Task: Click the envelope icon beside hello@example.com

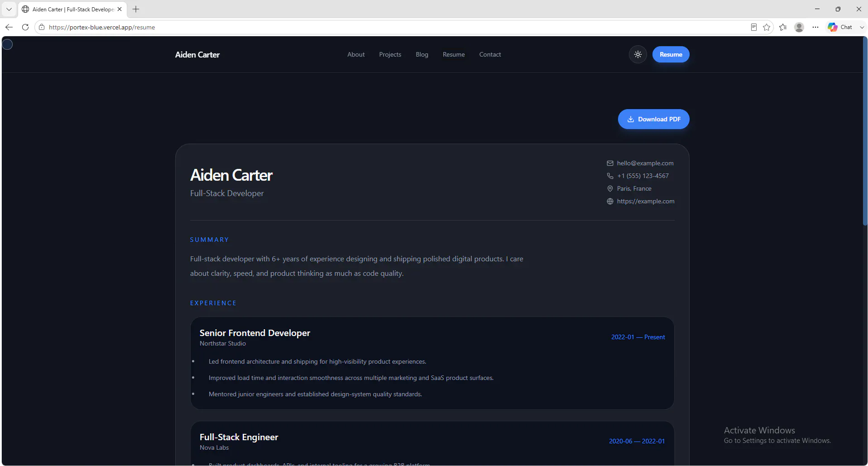Action: [x=610, y=163]
